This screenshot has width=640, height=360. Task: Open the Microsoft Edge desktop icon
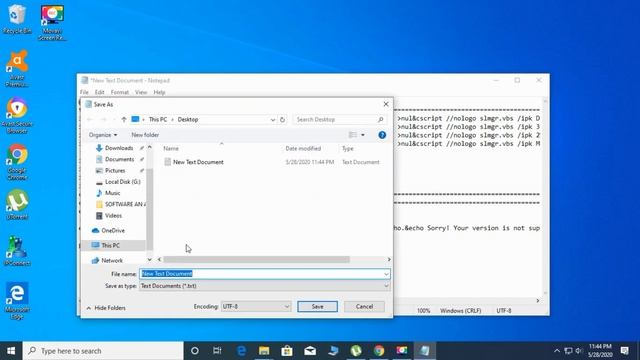pos(17,300)
